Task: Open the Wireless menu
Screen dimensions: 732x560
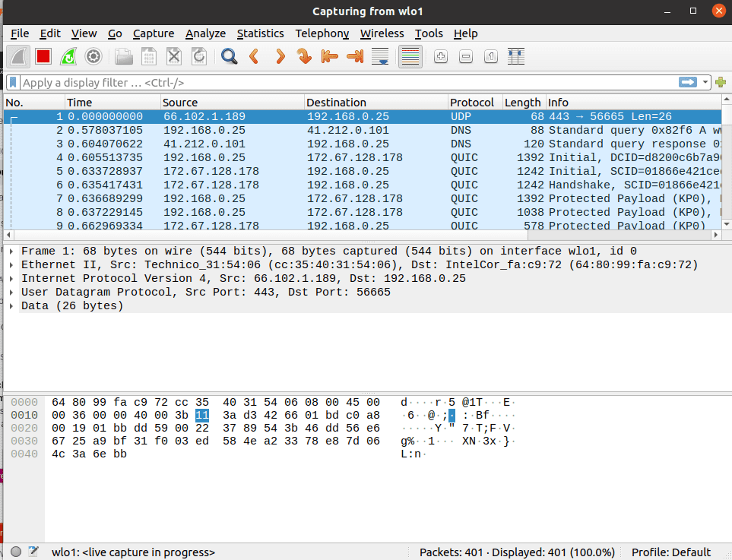Action: pos(382,33)
